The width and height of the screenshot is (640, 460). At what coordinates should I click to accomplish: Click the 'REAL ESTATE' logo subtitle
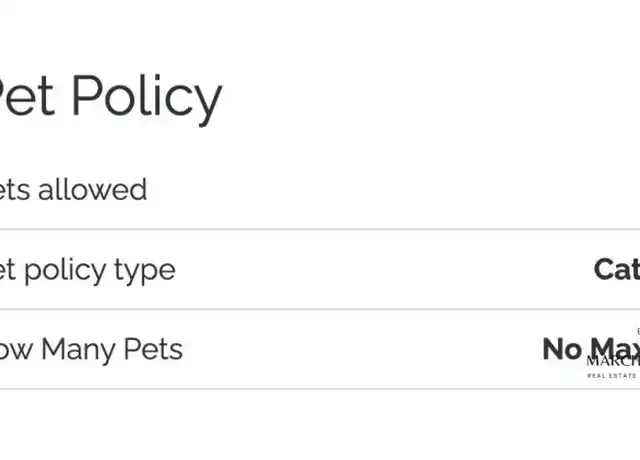[611, 376]
